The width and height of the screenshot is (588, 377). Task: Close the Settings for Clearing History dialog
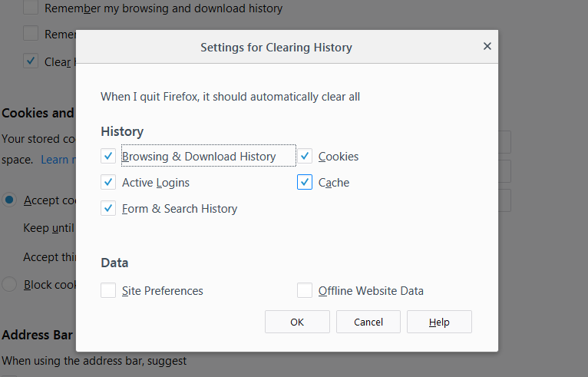click(x=487, y=46)
